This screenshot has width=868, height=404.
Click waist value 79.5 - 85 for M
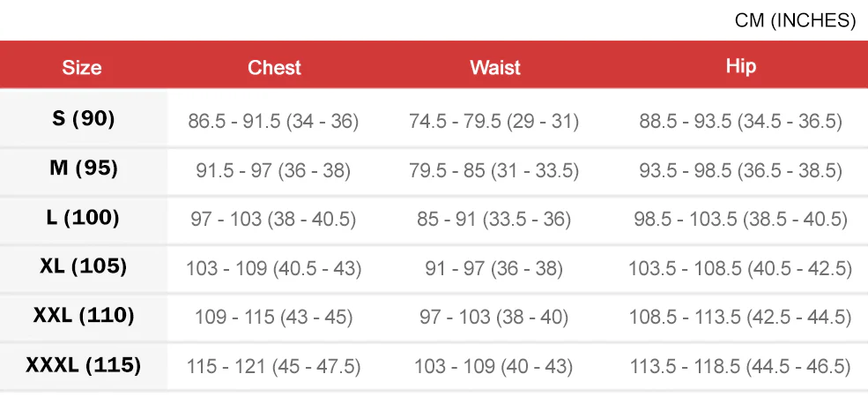pos(494,170)
